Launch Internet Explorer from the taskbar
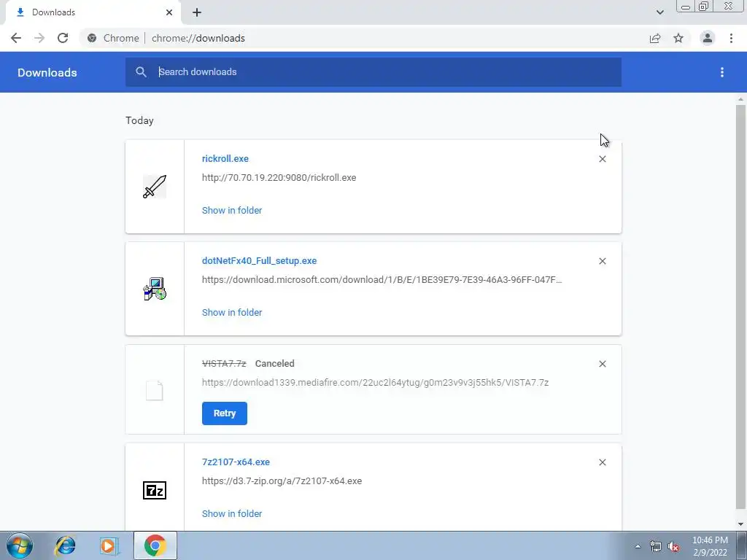Viewport: 747px width, 560px height. pos(65,545)
